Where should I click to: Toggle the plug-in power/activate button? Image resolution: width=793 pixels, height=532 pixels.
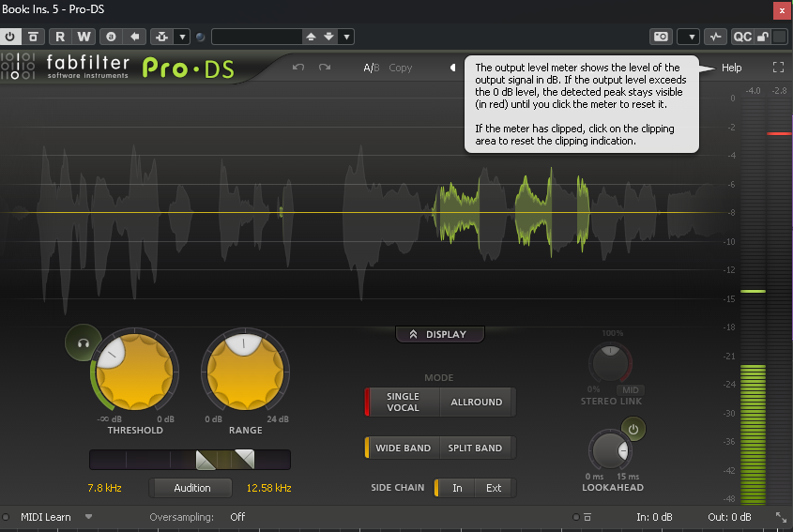10,37
